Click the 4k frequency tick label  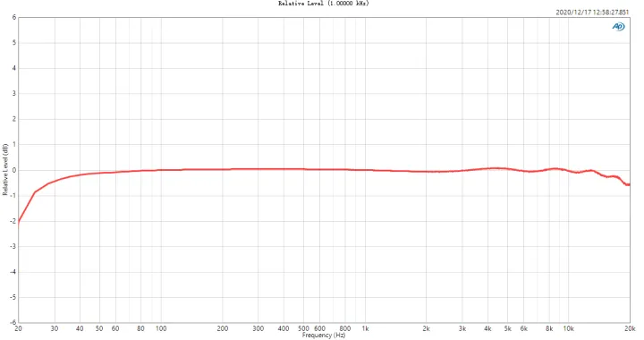[488, 328]
